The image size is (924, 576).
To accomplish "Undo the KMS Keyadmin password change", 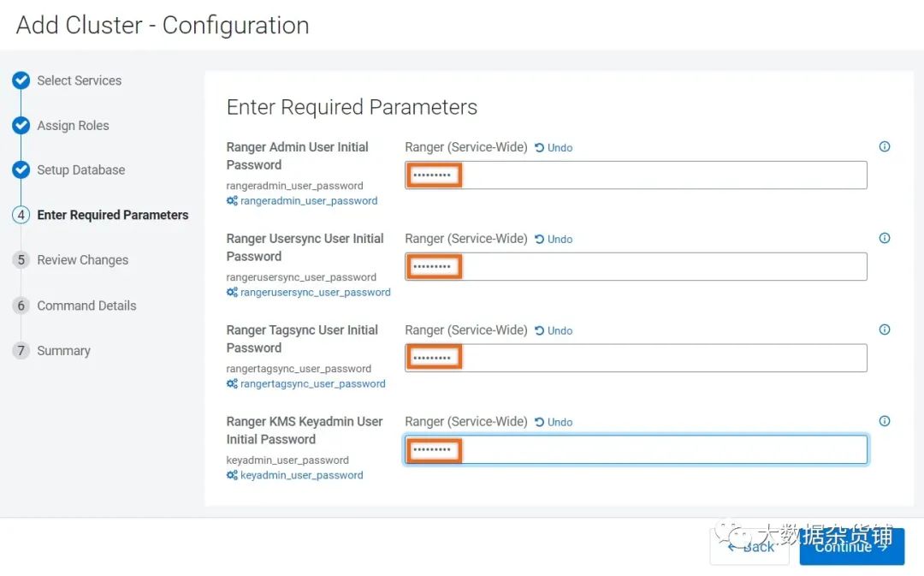I will coord(554,422).
